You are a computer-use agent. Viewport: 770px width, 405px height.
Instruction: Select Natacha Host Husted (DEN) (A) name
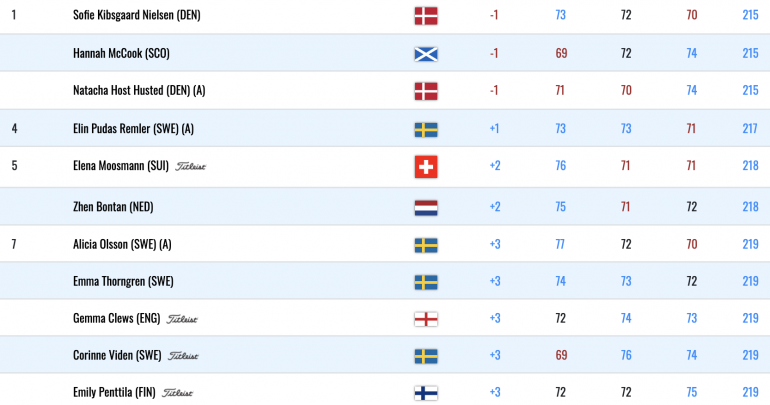[x=139, y=90]
